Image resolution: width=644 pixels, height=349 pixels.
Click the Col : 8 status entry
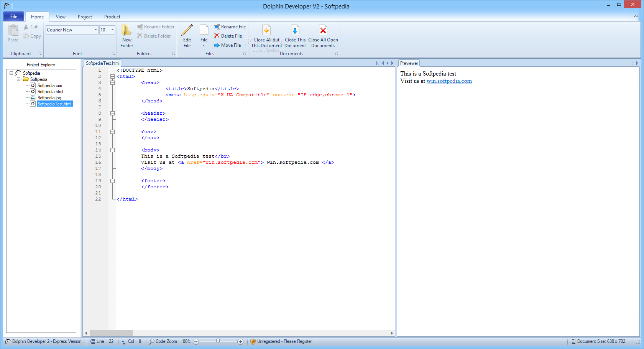pos(131,341)
